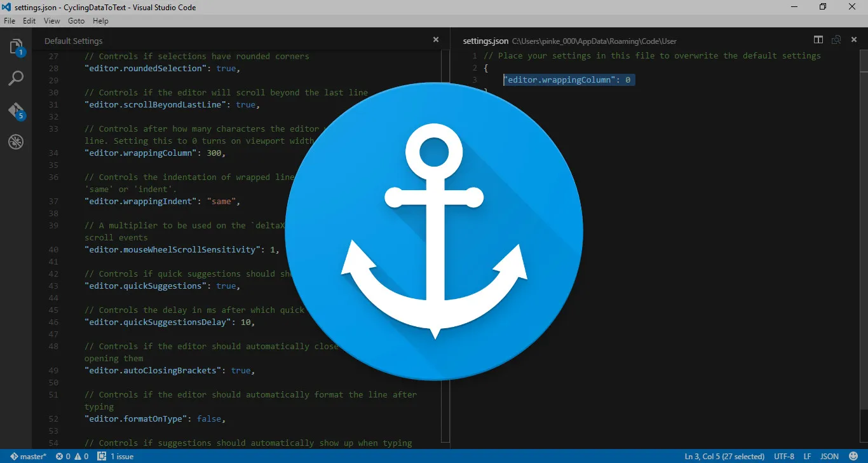
Task: Open the View menu
Action: (52, 21)
